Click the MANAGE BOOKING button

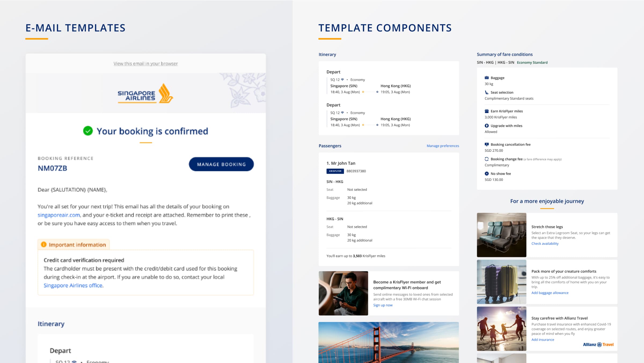[221, 164]
